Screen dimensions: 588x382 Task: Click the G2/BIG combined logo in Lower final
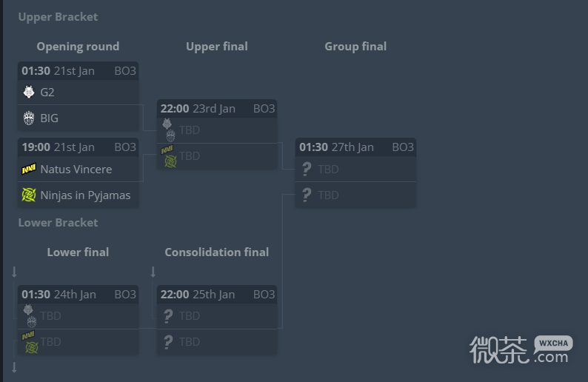30,315
